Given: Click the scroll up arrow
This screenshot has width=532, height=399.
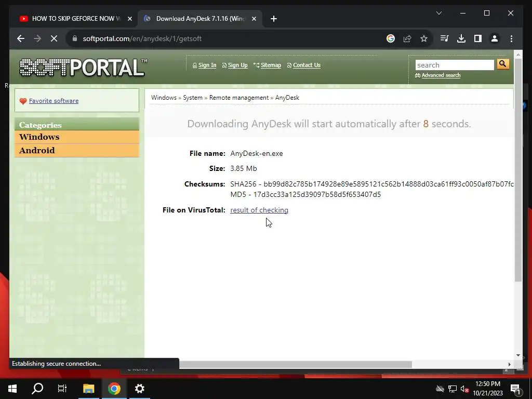Looking at the screenshot, I should 518,54.
